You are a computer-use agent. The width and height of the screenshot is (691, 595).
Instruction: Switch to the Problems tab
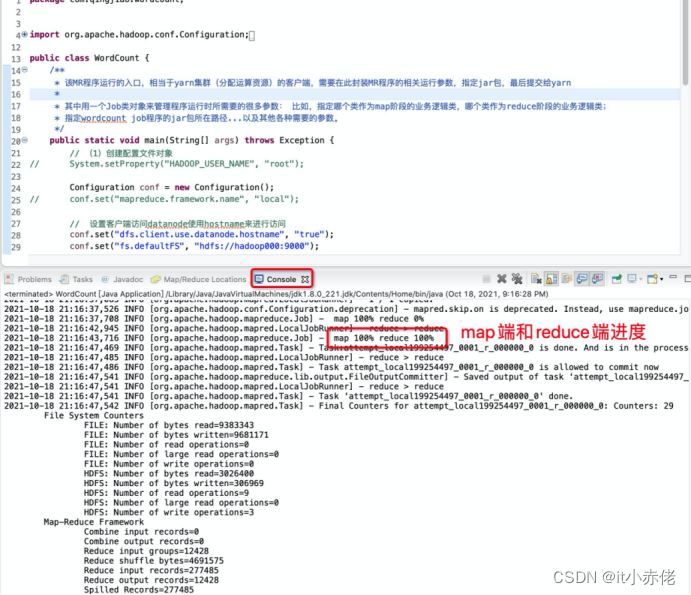click(28, 279)
